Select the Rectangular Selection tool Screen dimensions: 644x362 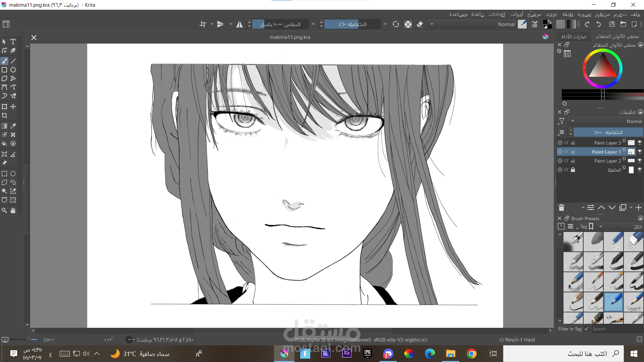tap(4, 174)
